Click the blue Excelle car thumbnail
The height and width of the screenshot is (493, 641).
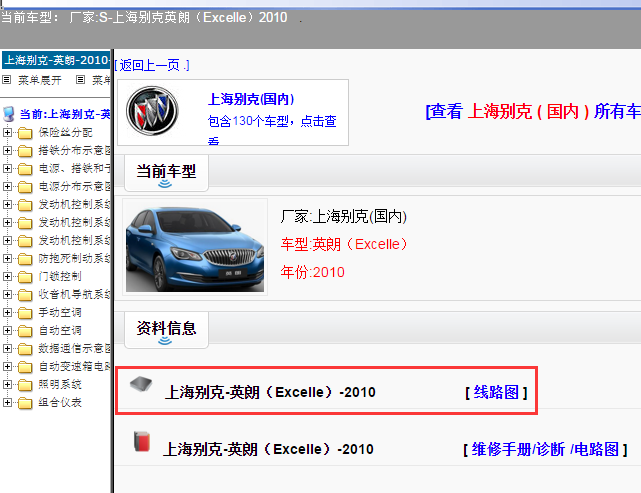195,247
